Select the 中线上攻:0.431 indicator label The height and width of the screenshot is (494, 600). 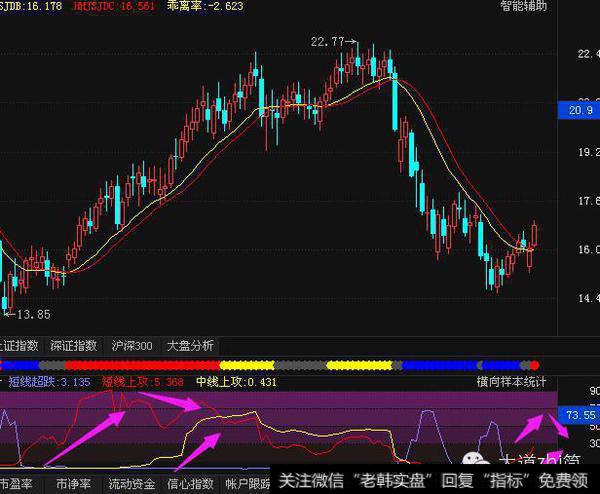tap(236, 382)
